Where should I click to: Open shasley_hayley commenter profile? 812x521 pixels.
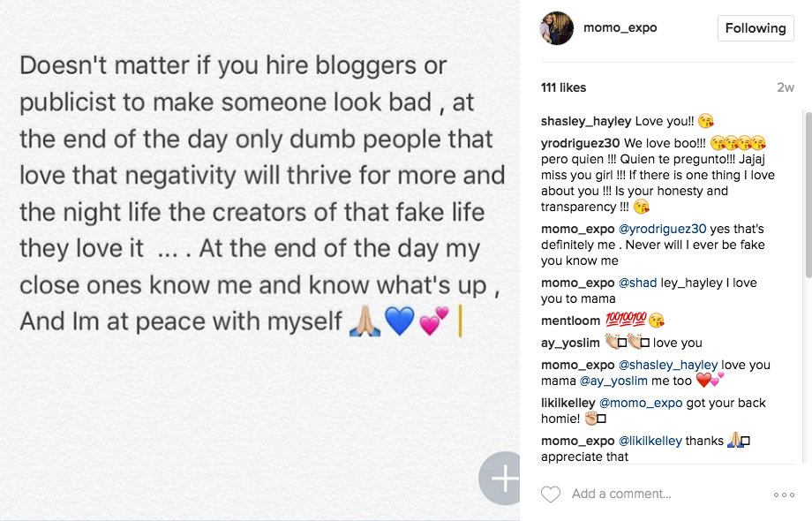pyautogui.click(x=586, y=121)
